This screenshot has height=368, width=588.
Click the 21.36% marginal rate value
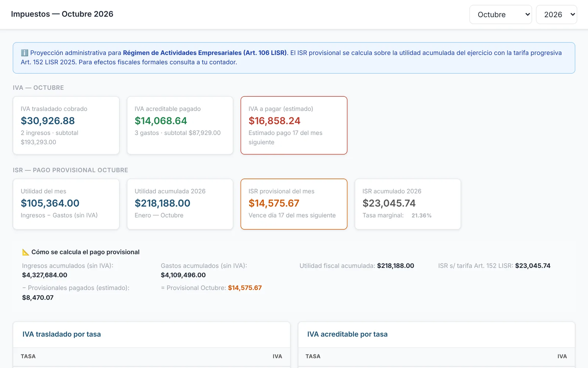point(422,216)
